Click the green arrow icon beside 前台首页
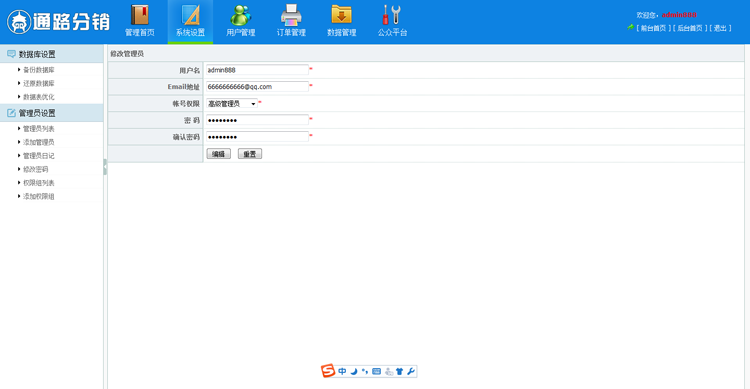This screenshot has height=389, width=750. [630, 28]
